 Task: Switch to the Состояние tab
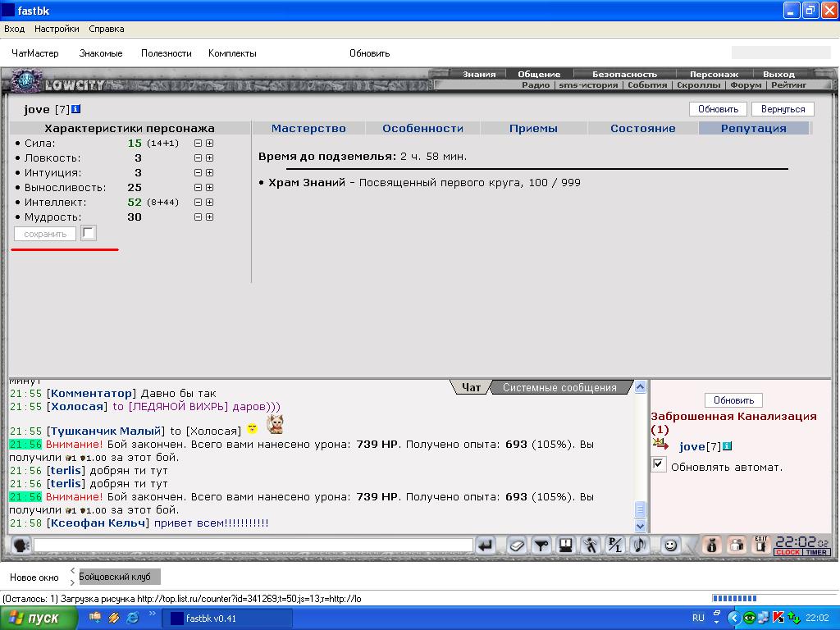643,128
